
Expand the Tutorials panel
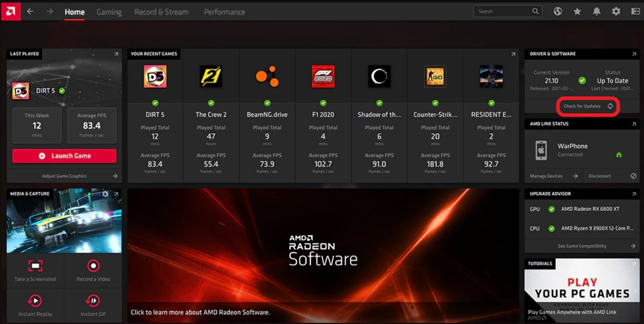pyautogui.click(x=634, y=264)
